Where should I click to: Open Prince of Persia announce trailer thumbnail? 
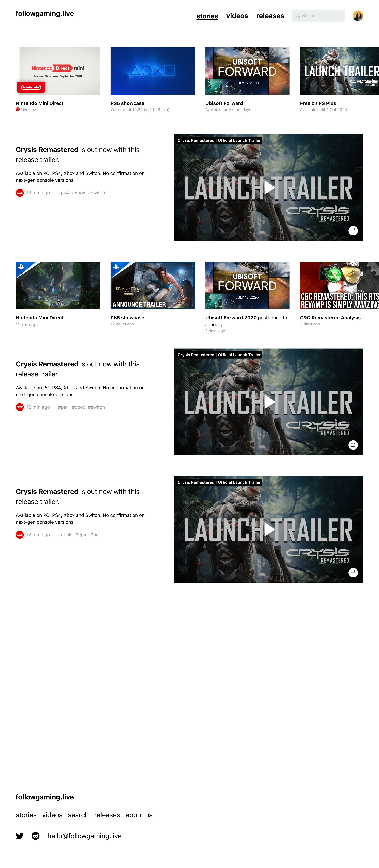(x=153, y=285)
